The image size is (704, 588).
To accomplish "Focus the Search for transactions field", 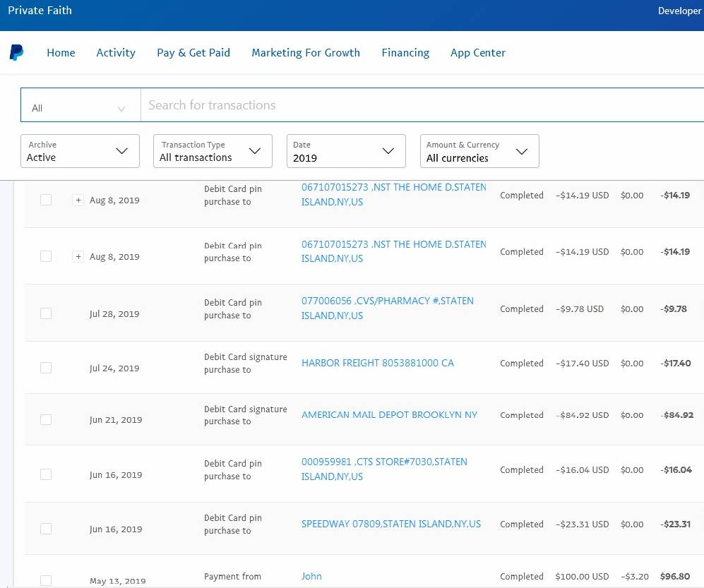I will click(422, 105).
